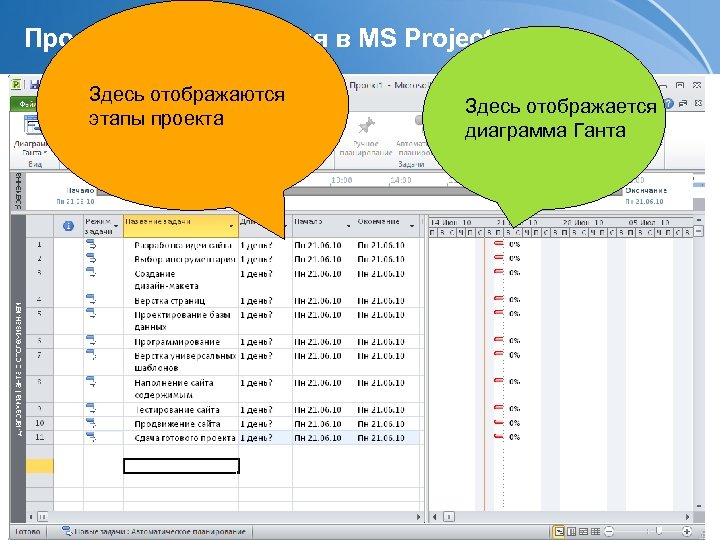Image resolution: width=720 pixels, height=540 pixels.
Task: Click zoom out minus button in status bar
Action: (609, 532)
